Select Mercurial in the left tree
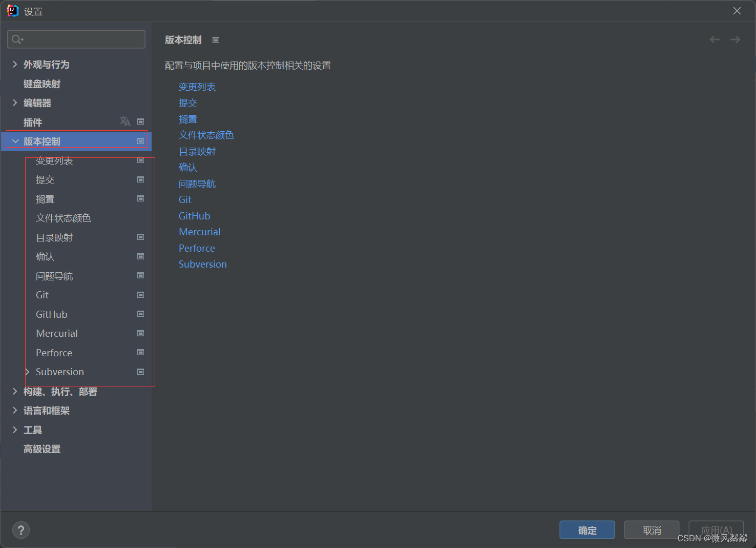Image resolution: width=756 pixels, height=548 pixels. (57, 334)
